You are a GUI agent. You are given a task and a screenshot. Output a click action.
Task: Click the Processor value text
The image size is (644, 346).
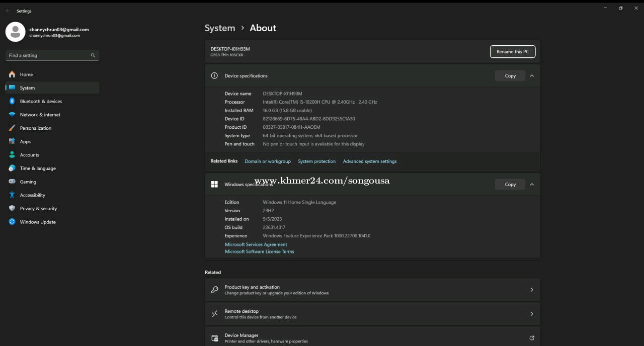320,102
